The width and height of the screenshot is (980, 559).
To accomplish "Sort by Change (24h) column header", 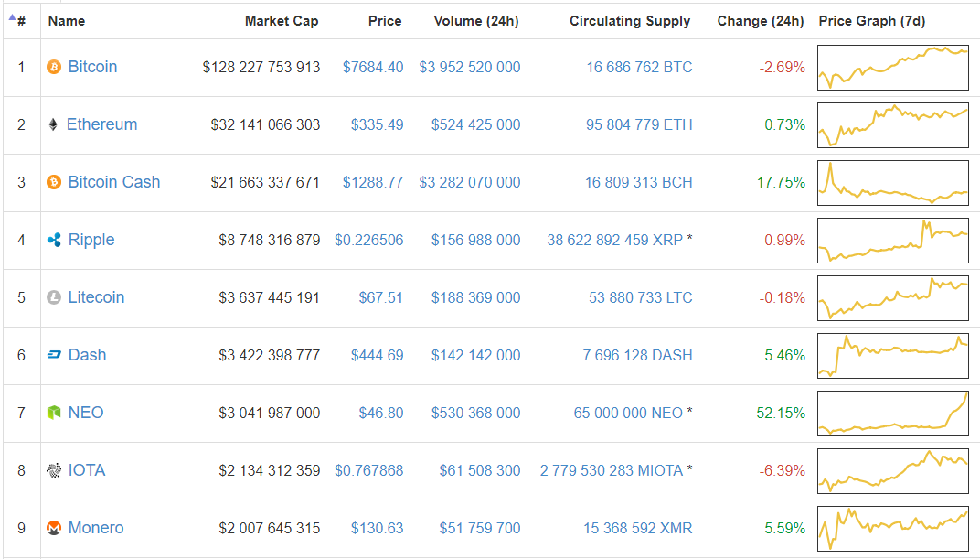I will [x=761, y=21].
